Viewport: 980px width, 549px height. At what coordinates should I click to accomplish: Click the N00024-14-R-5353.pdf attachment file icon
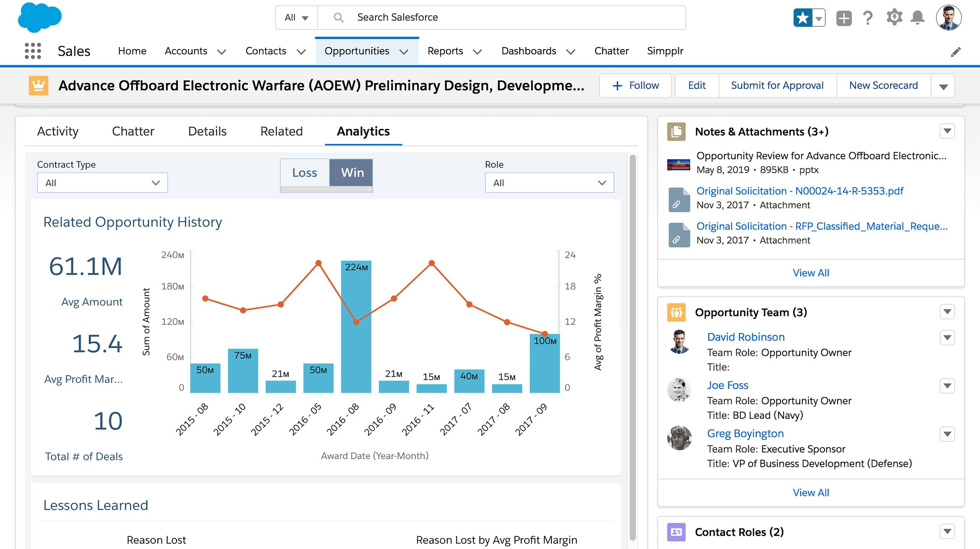[x=679, y=199]
